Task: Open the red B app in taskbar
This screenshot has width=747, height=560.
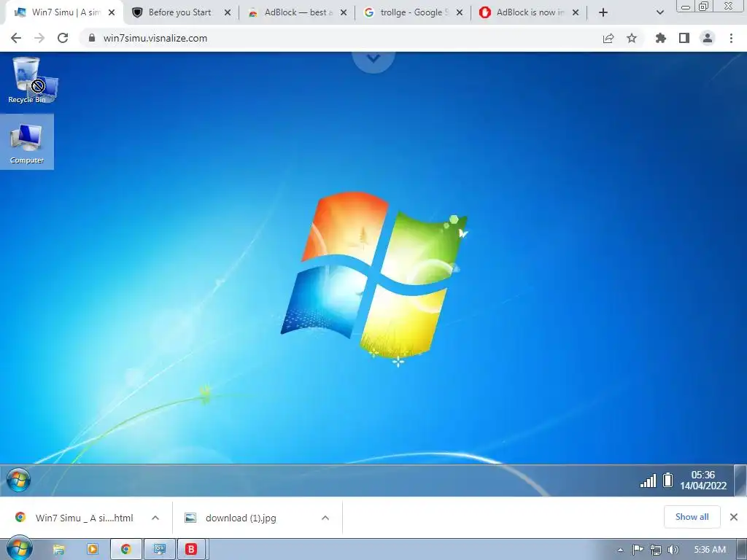Action: [192, 550]
